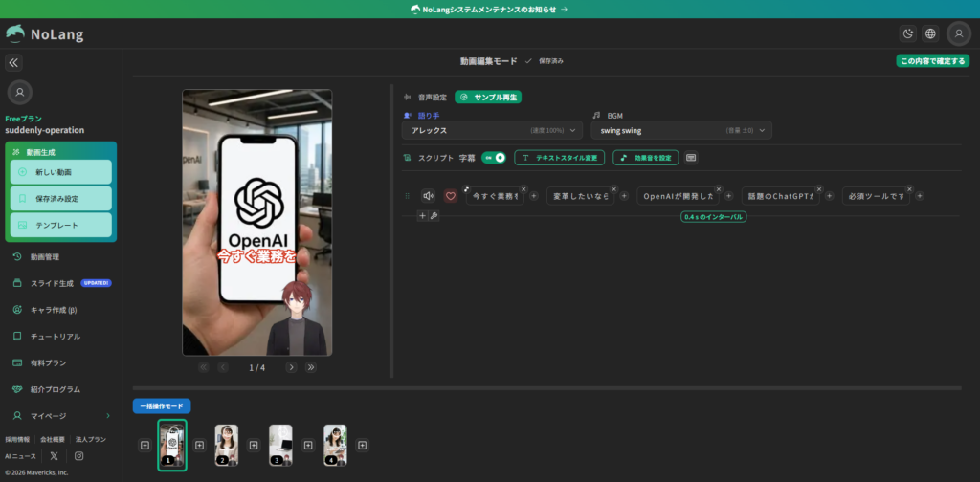This screenshot has width=980, height=482.
Task: Click the sidebar profile avatar
Action: pyautogui.click(x=20, y=93)
